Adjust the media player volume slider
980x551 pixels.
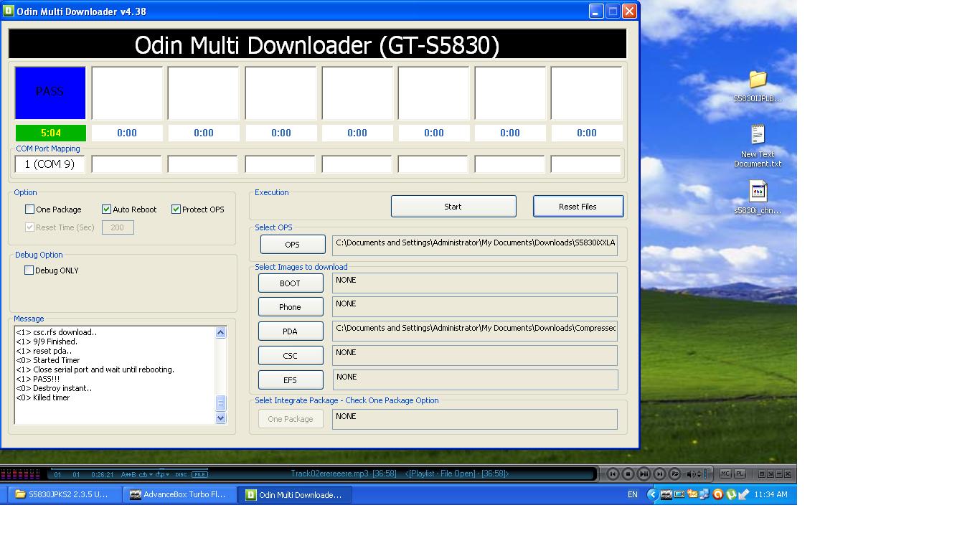pyautogui.click(x=705, y=474)
